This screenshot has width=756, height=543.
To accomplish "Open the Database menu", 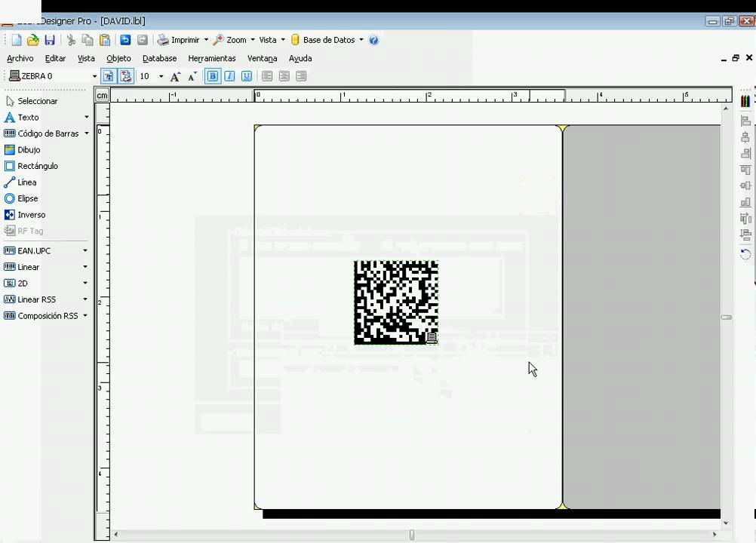I will 160,58.
